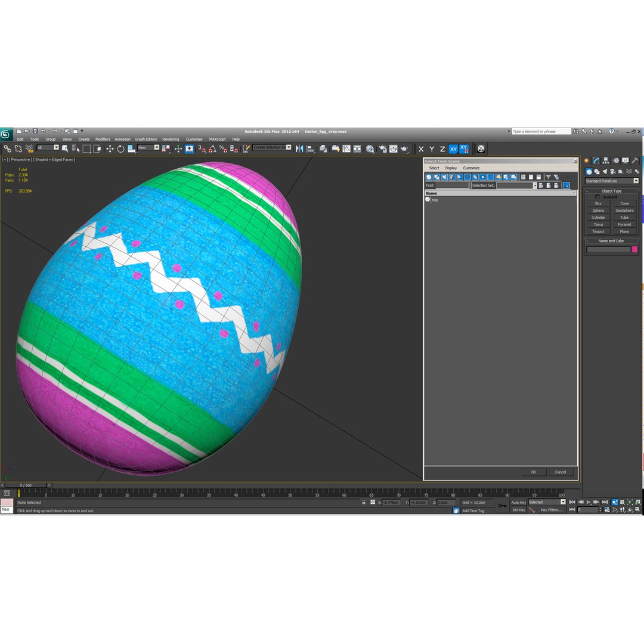Open the Modify panel tab
Viewport: 644px width, 644px height.
[596, 160]
